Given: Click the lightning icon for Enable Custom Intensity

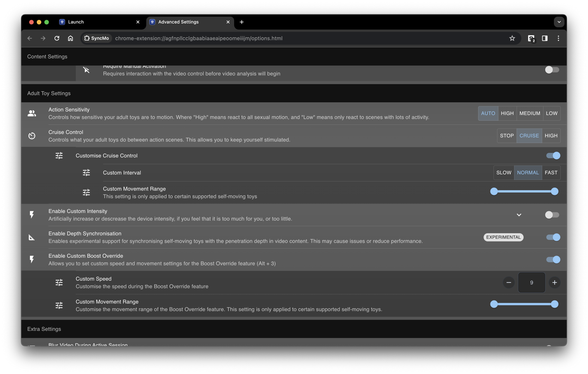Looking at the screenshot, I should tap(32, 215).
